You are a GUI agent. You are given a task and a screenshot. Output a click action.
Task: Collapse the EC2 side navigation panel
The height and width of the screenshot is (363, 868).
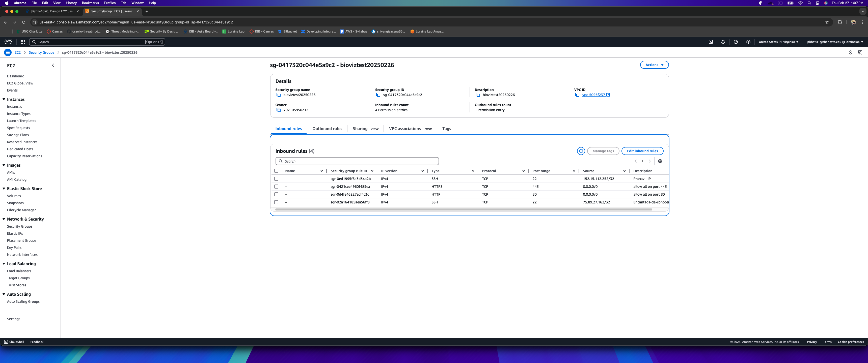[53, 65]
